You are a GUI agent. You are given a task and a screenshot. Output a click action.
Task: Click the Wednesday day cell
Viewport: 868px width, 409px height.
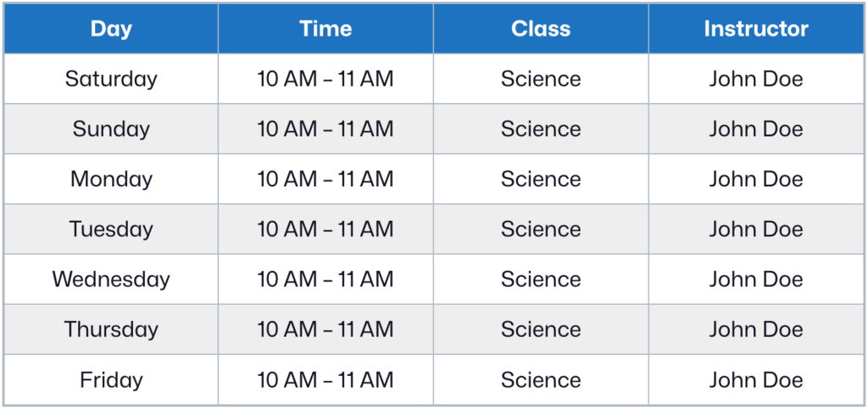[x=111, y=279]
